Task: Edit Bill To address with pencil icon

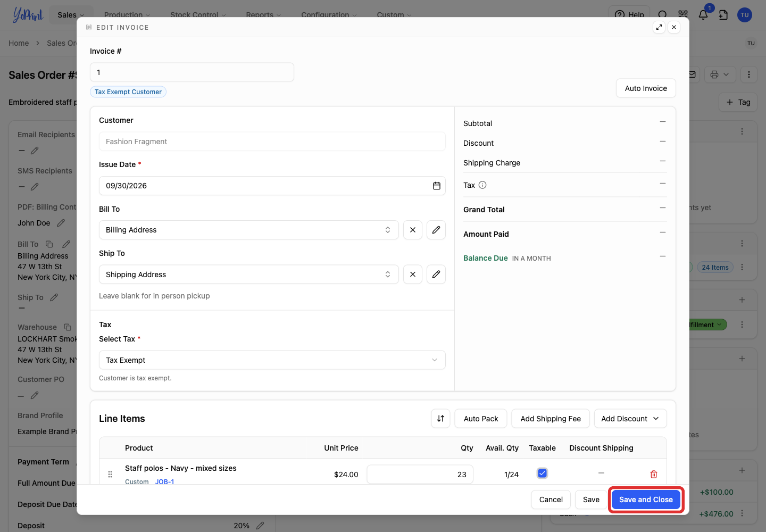Action: click(436, 230)
